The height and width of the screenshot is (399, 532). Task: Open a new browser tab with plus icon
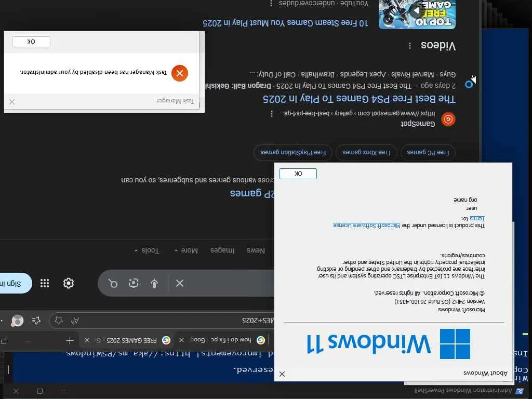click(70, 340)
